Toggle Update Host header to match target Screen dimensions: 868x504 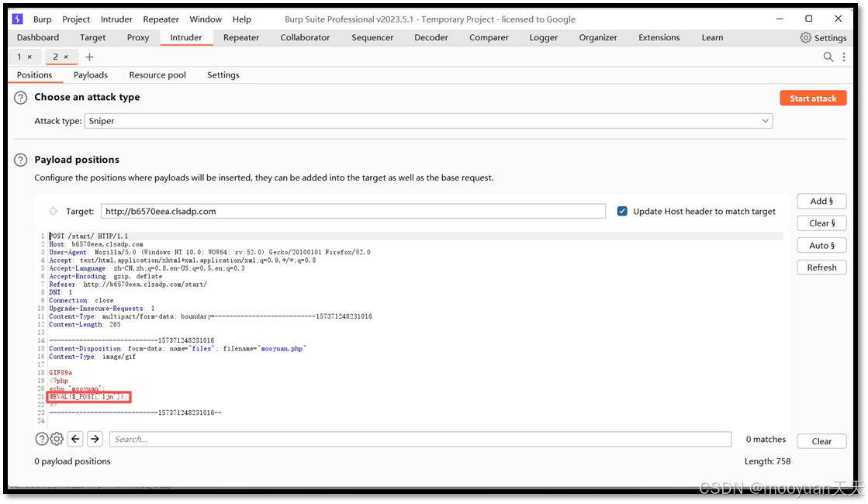tap(622, 212)
